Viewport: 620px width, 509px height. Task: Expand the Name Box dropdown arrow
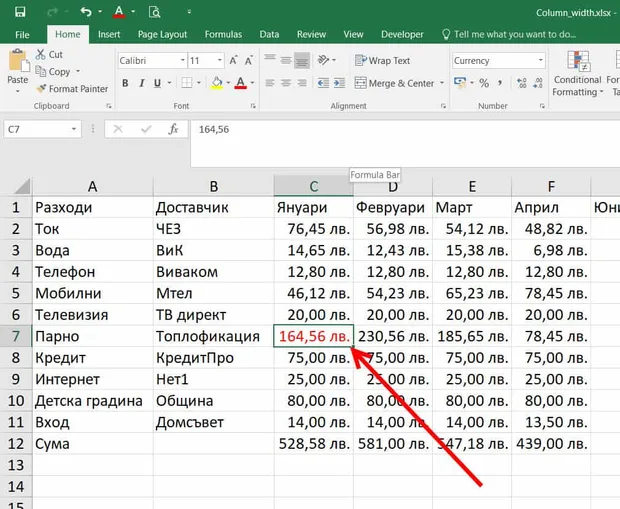click(74, 129)
